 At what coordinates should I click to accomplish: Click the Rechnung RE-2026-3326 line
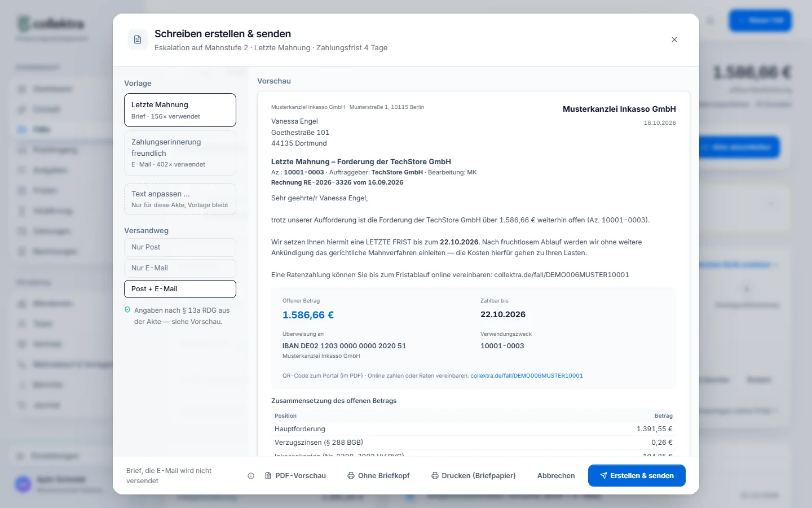[x=337, y=183]
